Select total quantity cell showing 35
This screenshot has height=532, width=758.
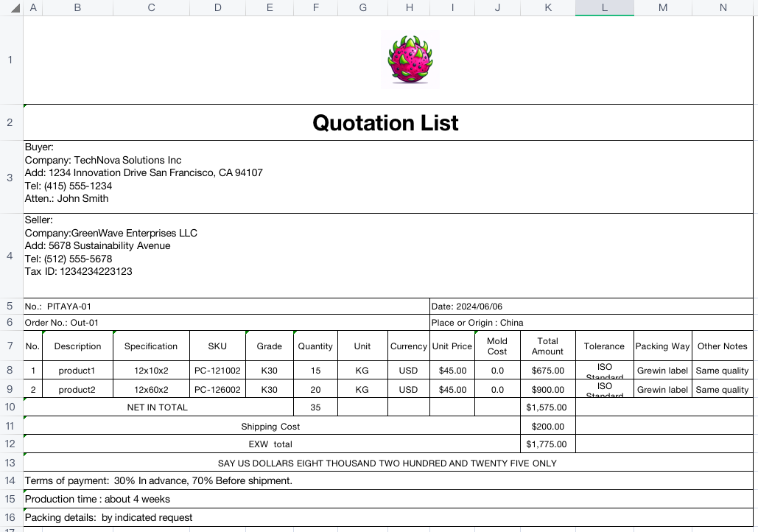[x=315, y=407]
